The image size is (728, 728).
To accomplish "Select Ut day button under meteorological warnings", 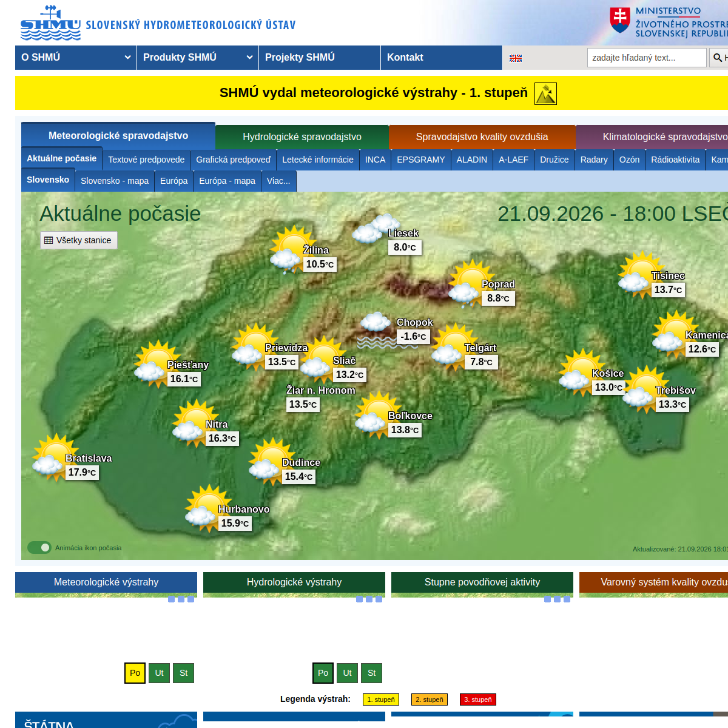I will pos(160,673).
